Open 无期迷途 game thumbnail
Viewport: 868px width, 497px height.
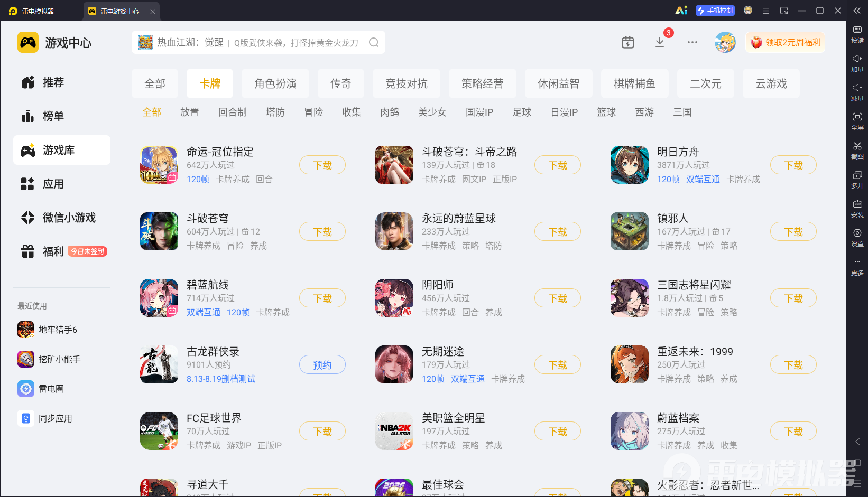(394, 364)
